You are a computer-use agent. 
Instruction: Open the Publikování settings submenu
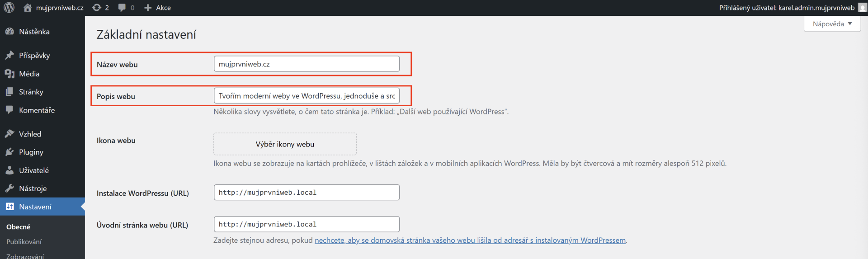(x=24, y=242)
